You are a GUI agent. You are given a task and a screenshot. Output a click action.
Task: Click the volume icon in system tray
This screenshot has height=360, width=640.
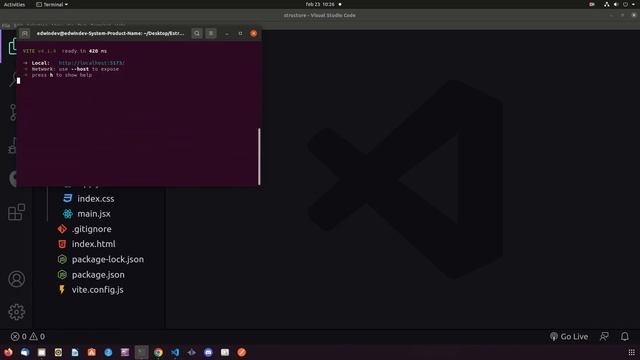(616, 4)
